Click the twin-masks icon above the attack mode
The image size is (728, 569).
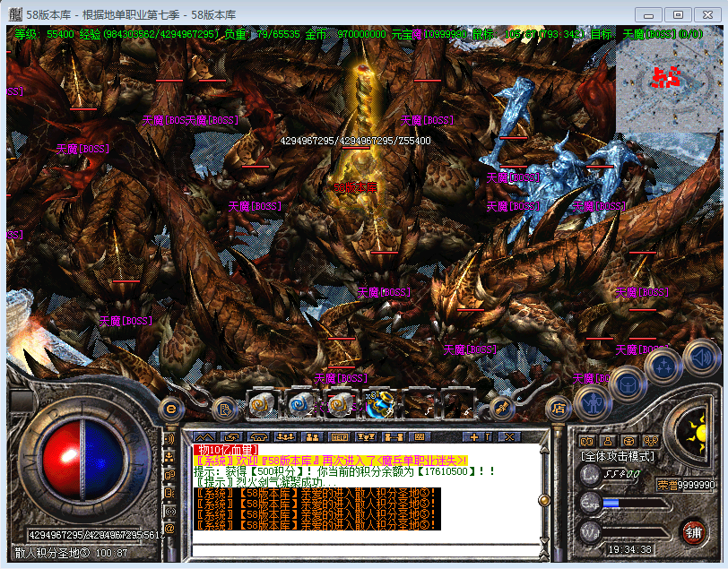(x=587, y=441)
